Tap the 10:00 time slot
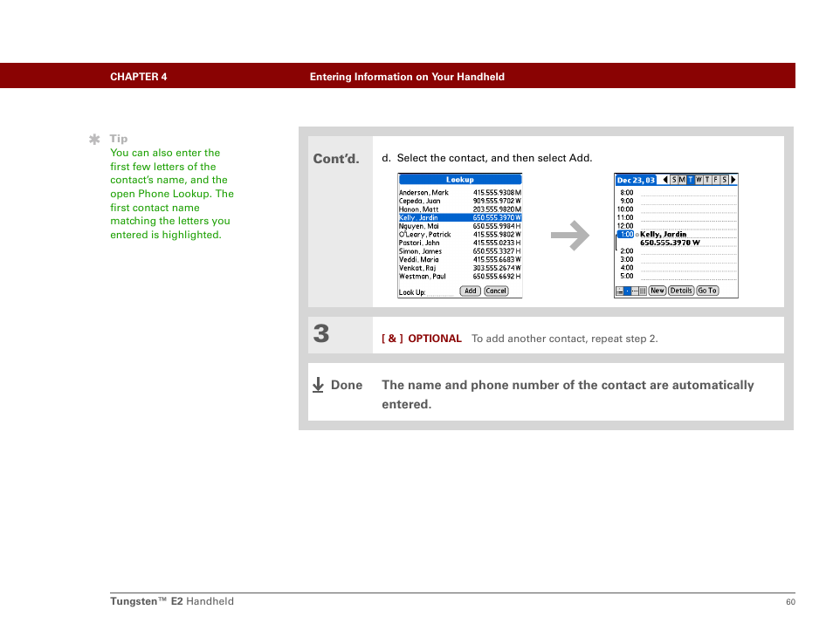 click(625, 209)
